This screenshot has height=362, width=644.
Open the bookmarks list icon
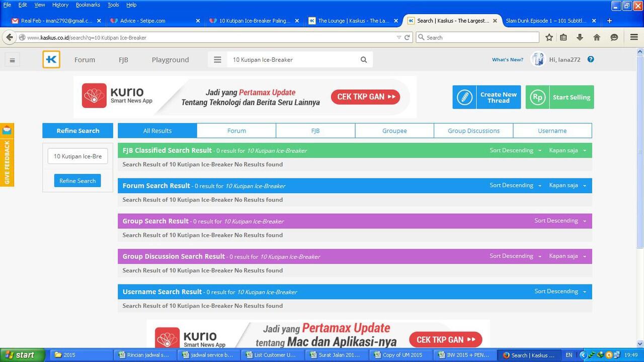[x=563, y=37]
